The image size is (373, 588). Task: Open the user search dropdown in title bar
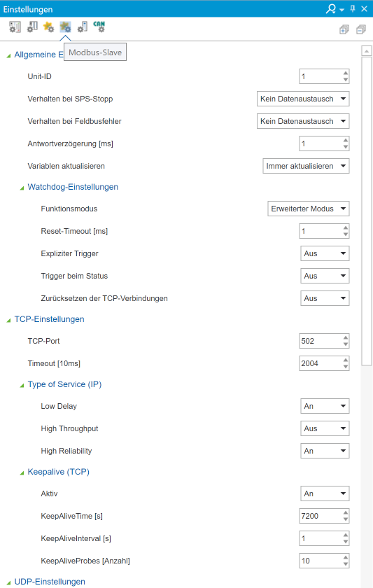click(335, 9)
